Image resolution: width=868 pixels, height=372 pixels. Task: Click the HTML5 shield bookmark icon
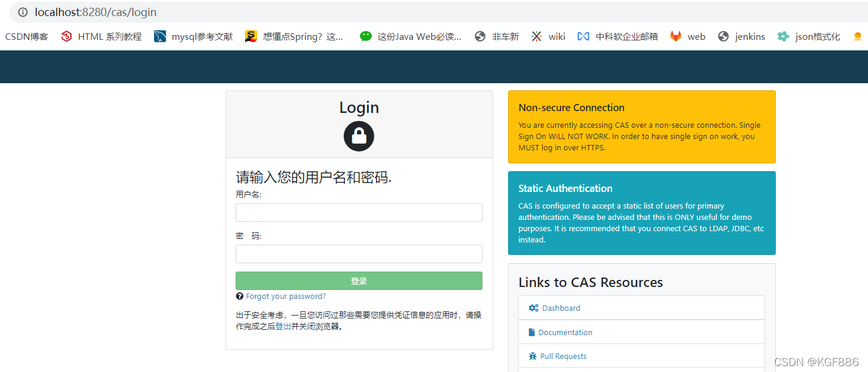(67, 36)
